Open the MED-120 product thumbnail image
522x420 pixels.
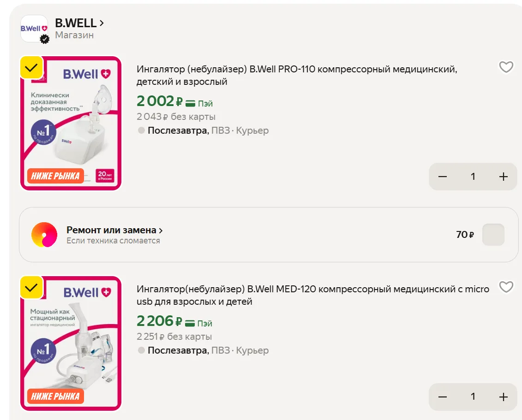[x=71, y=343]
